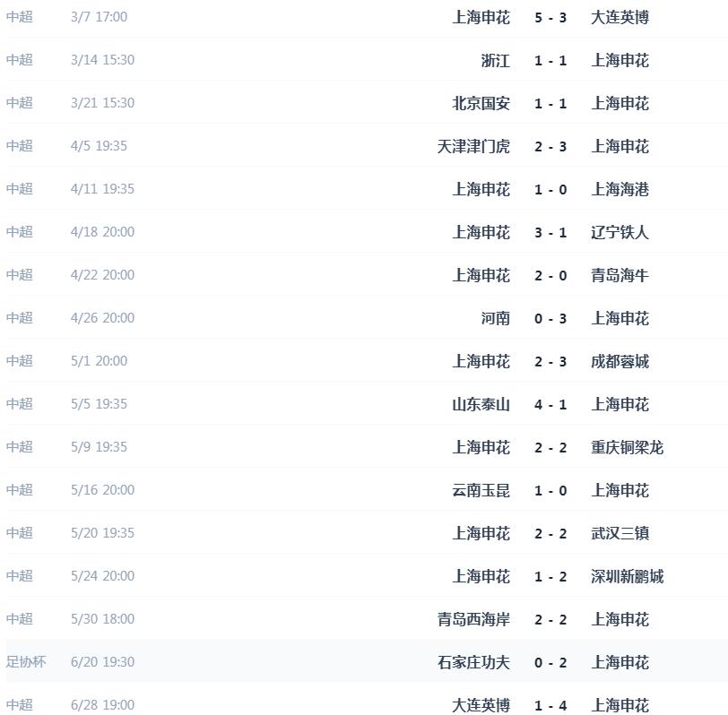Screen dimensions: 728x715
Task: Click the 3/14 15:30 match date
Action: click(x=102, y=60)
